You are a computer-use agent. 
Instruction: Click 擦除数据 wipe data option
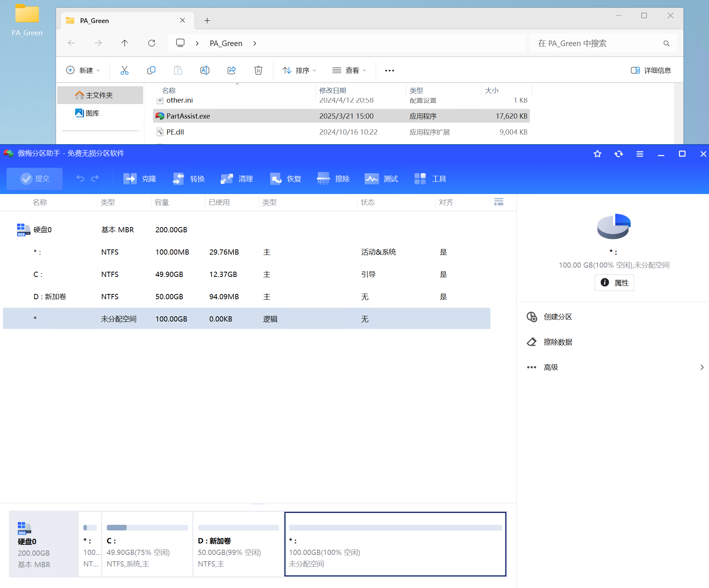[x=550, y=342]
